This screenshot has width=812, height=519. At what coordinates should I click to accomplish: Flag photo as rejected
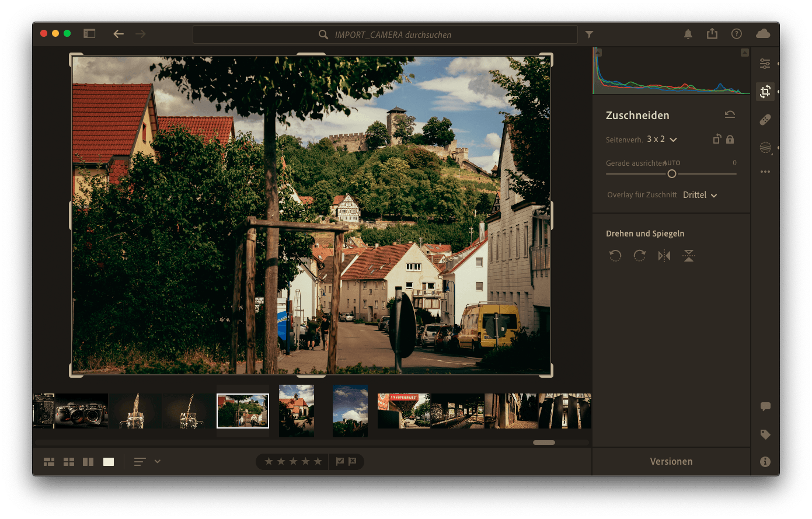[x=353, y=462]
